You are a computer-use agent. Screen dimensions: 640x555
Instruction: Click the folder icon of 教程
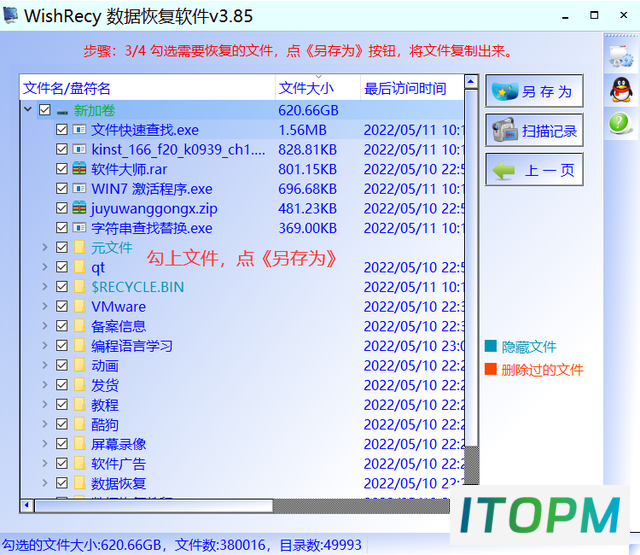80,404
